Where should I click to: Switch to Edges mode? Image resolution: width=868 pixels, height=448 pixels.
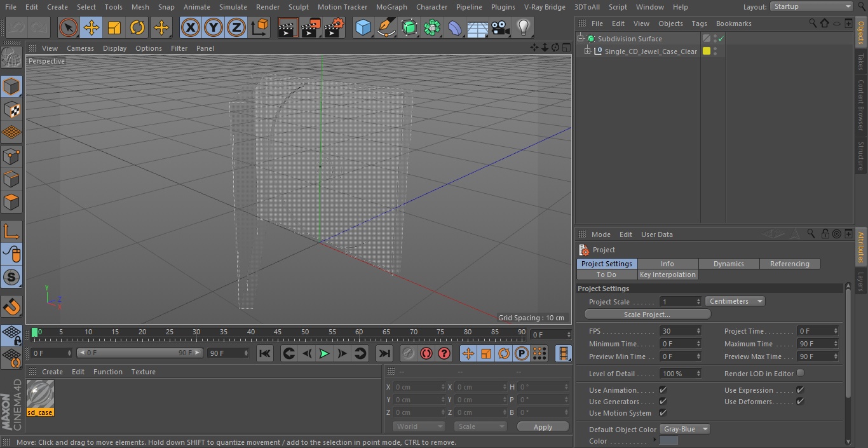tap(11, 179)
